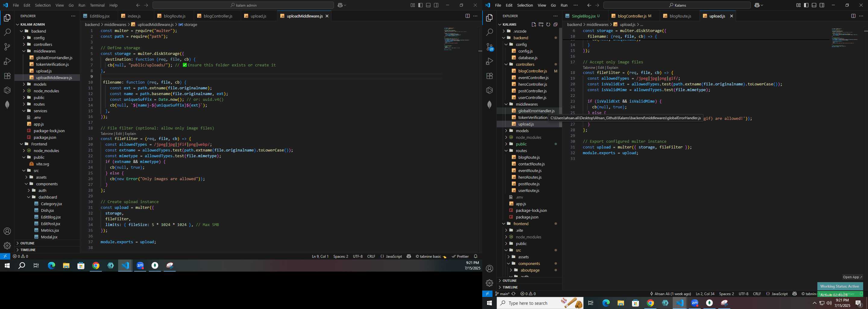This screenshot has height=309, width=868.
Task: Click New Folder icon in KALAMS explorer header
Action: pyautogui.click(x=541, y=24)
